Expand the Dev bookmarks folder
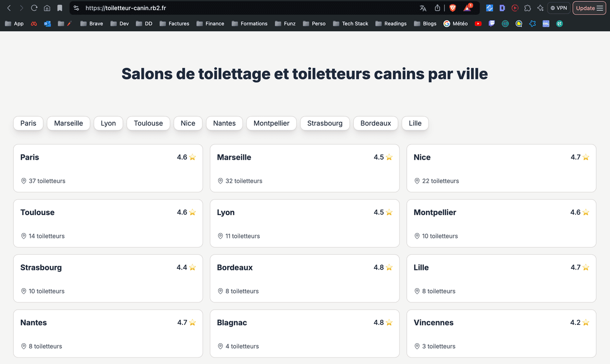The image size is (610, 364). click(x=119, y=23)
